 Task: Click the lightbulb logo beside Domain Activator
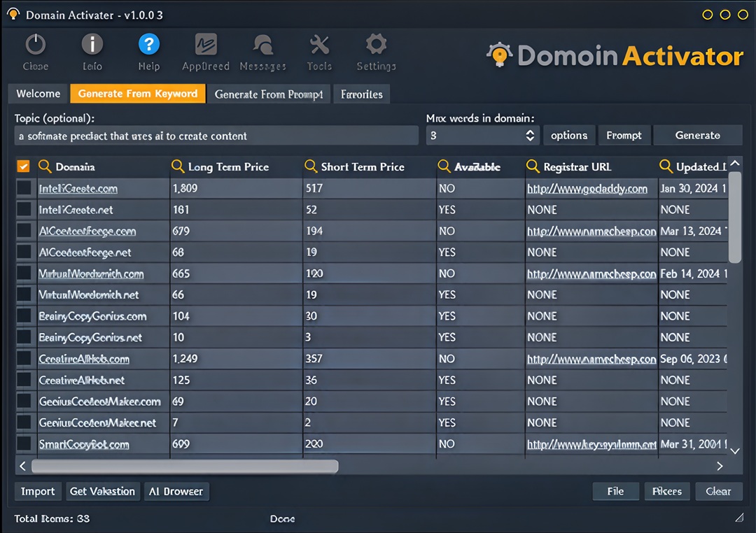pyautogui.click(x=499, y=55)
